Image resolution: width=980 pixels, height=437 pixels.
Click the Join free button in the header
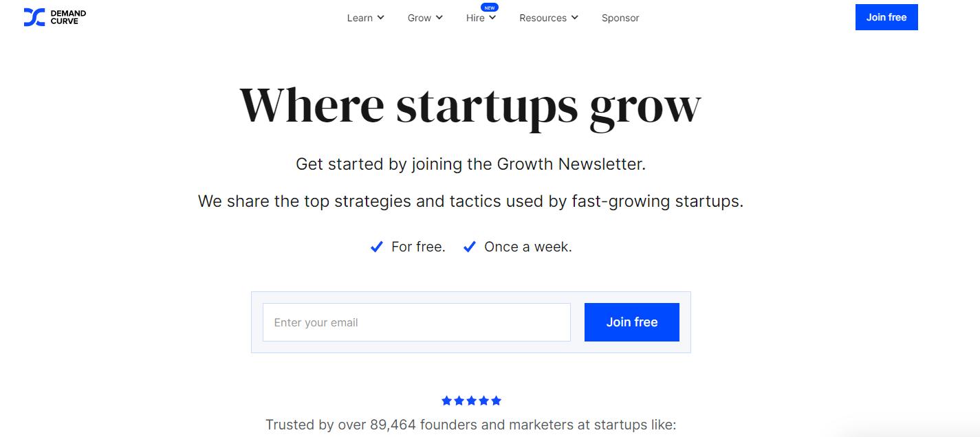click(886, 16)
